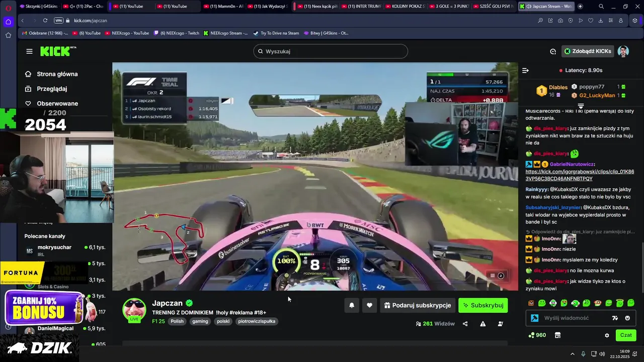Toggle the Opera VPN badge
Screen dimensions: 644x362
coord(58,21)
